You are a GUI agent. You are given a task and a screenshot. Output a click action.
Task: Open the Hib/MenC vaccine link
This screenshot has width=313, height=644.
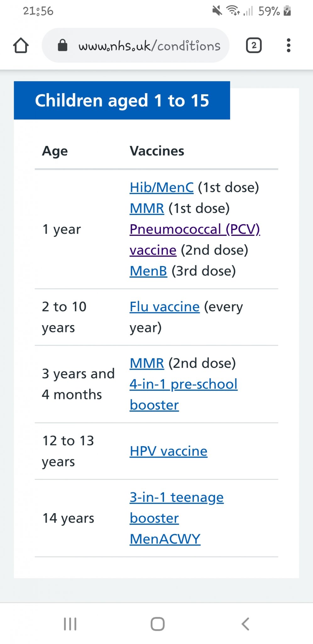pos(162,187)
